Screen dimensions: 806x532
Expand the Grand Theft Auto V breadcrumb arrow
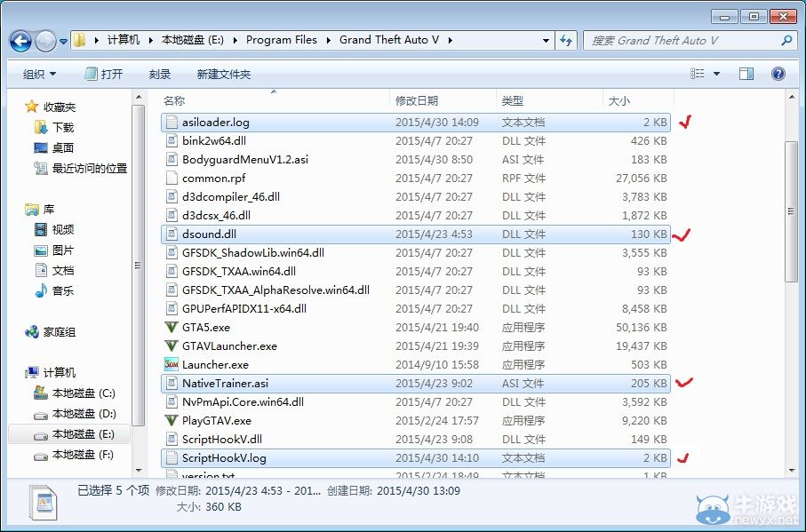pyautogui.click(x=451, y=40)
